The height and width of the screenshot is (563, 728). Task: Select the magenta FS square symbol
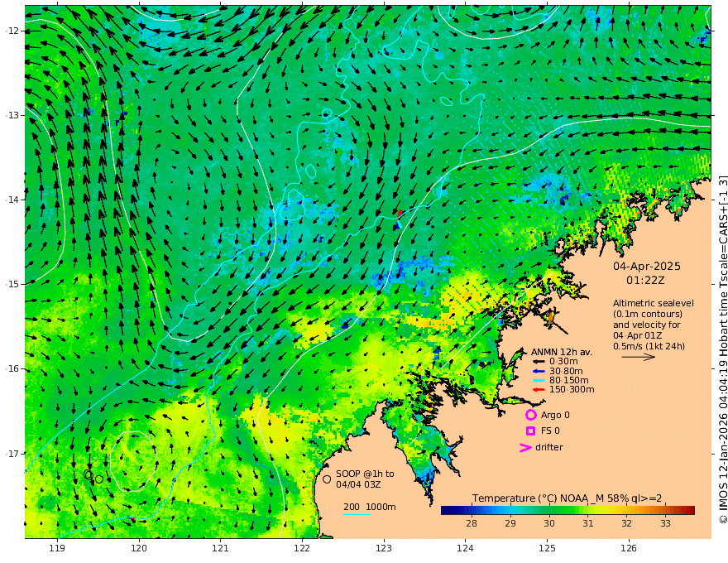(x=530, y=431)
